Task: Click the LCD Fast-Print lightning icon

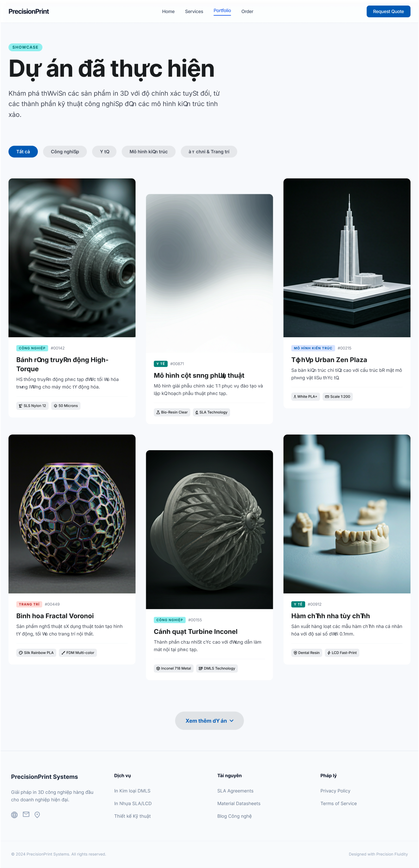Action: pos(329,653)
